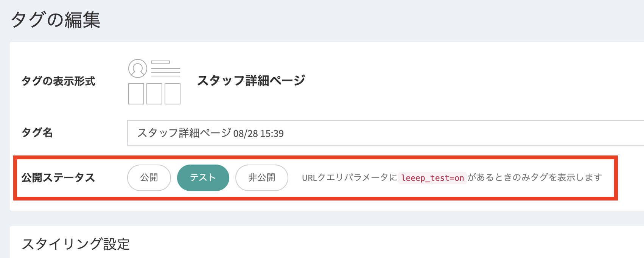
Task: Click the bold スタッフ詳細ページ format name
Action: pos(251,81)
